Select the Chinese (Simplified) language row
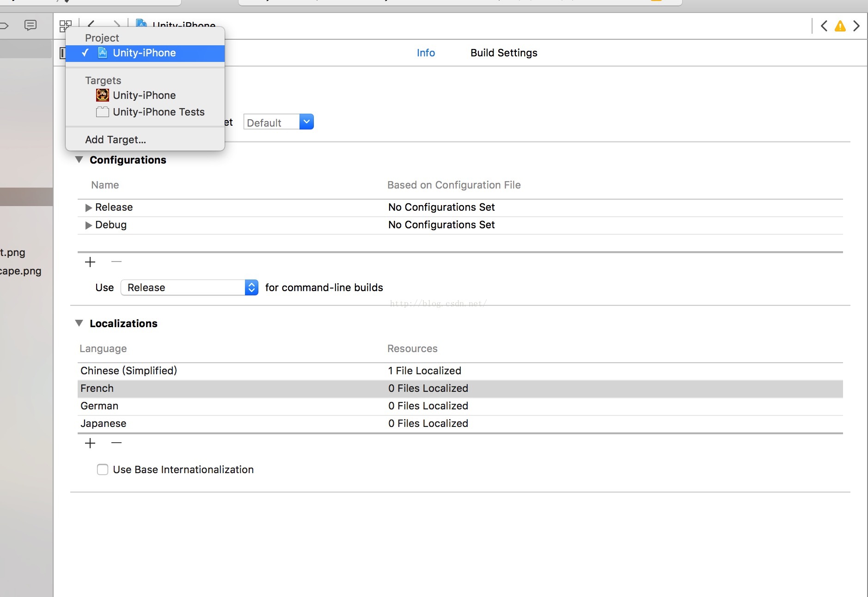 [460, 371]
